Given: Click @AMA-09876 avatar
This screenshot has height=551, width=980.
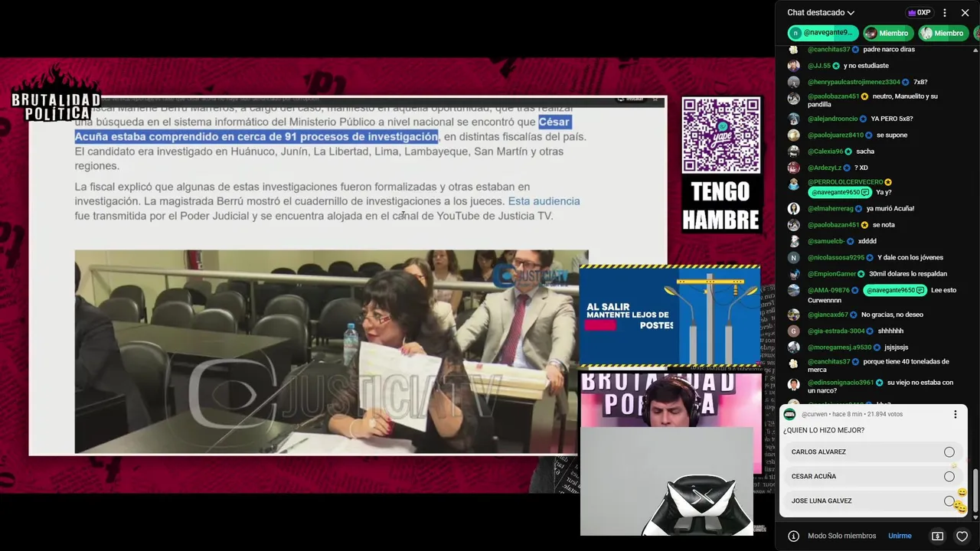Looking at the screenshot, I should point(794,290).
